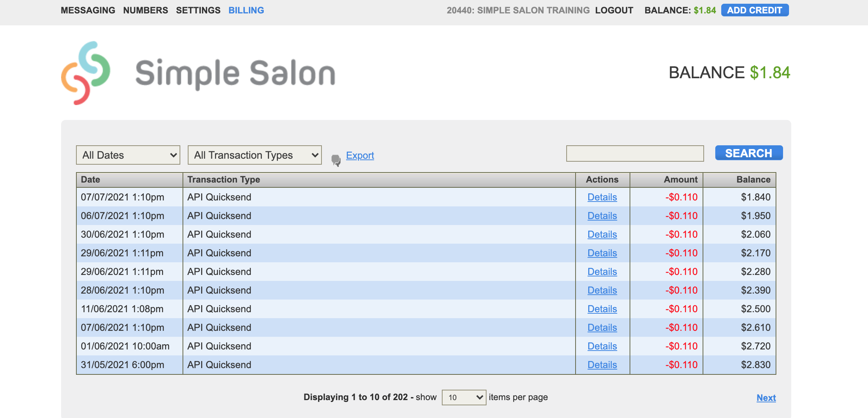Open Details for 07/06/2021 transaction
Screen dimensions: 868x418
(602, 327)
